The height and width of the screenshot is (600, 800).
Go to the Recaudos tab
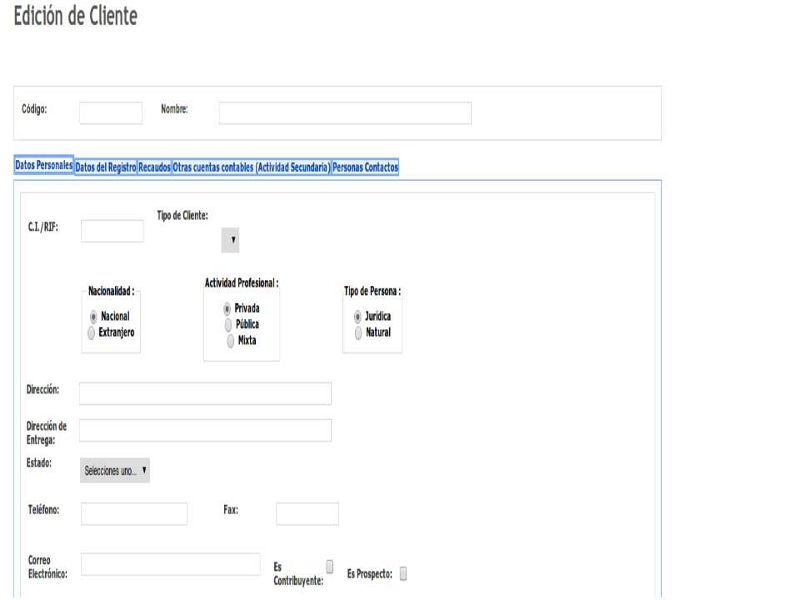[154, 168]
